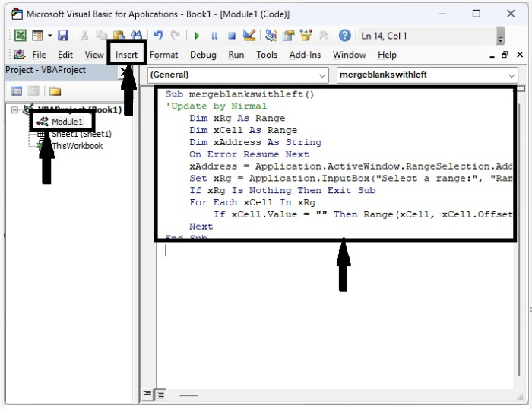Screen dimensions: 532x409
Task: Open the Add-Ins menu
Action: [305, 55]
